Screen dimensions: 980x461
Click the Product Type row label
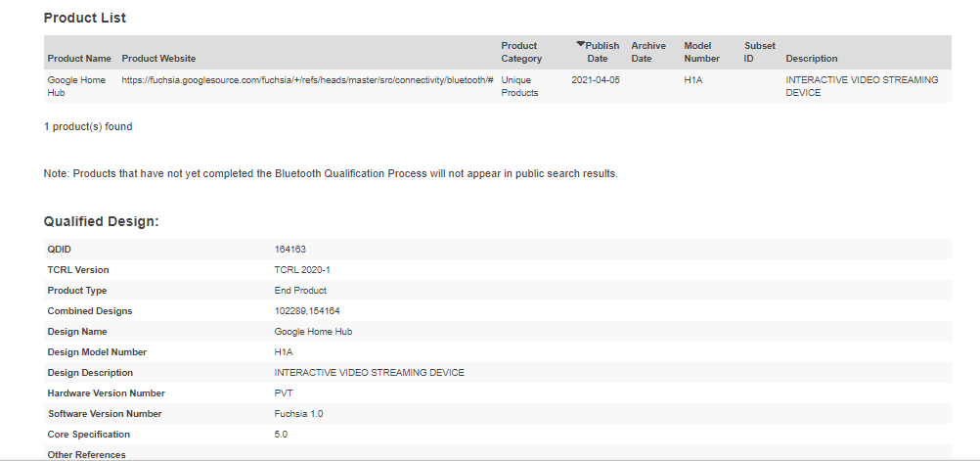[77, 291]
